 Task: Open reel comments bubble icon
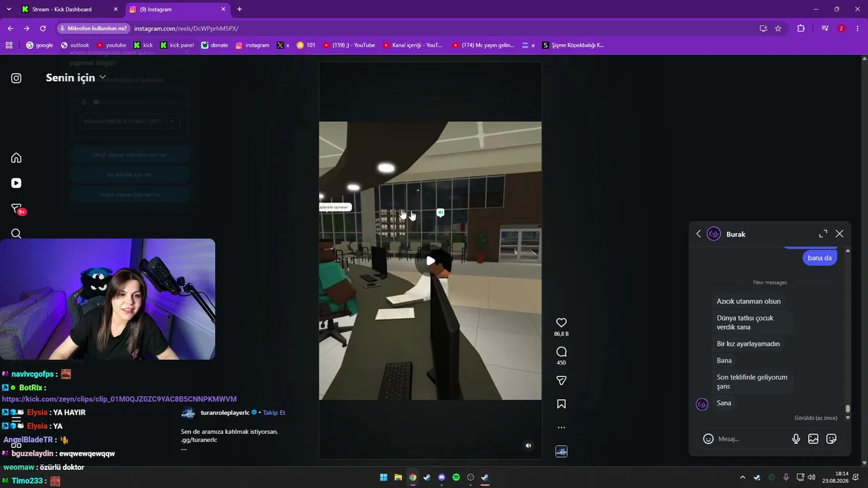(x=561, y=352)
